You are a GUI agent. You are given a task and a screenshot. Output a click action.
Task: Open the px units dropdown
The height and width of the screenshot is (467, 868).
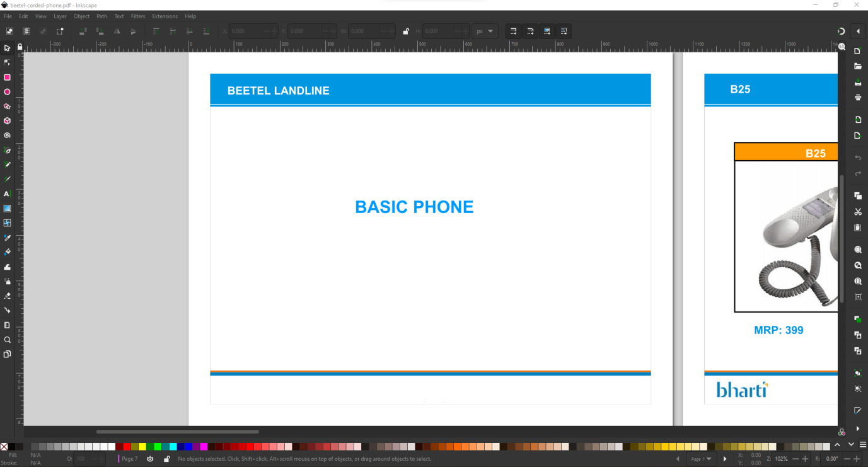[485, 31]
